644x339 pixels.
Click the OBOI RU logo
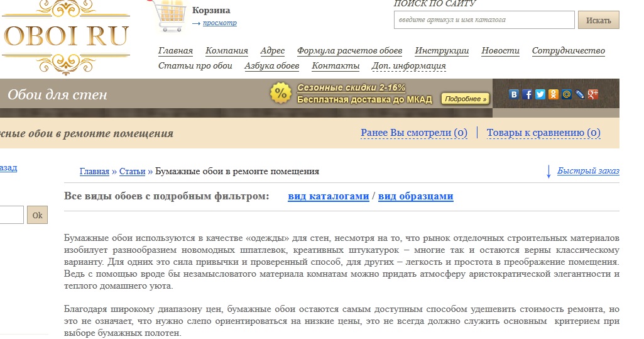click(66, 37)
